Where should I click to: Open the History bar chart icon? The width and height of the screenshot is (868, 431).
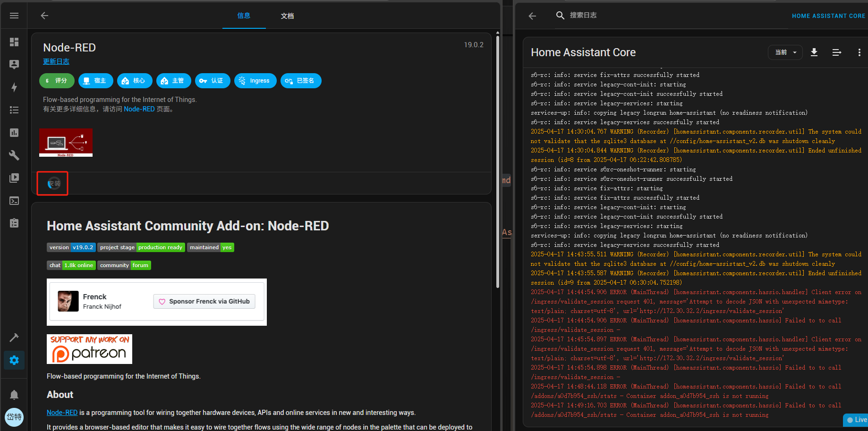click(14, 133)
